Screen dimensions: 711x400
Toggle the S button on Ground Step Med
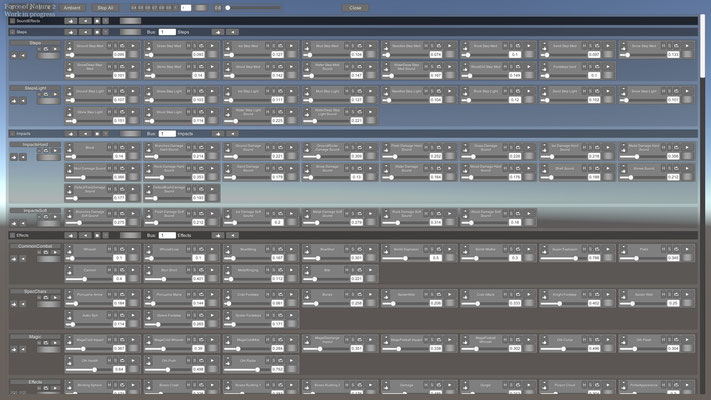point(116,46)
